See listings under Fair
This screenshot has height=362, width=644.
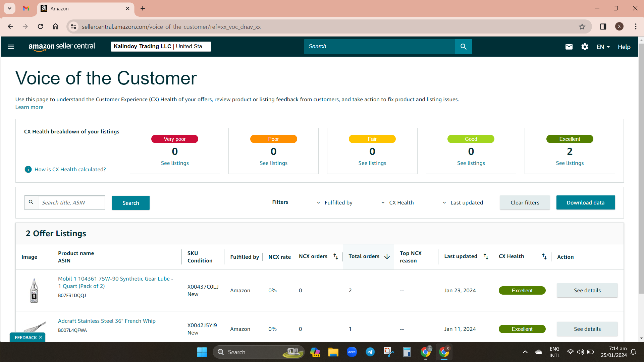coord(372,163)
